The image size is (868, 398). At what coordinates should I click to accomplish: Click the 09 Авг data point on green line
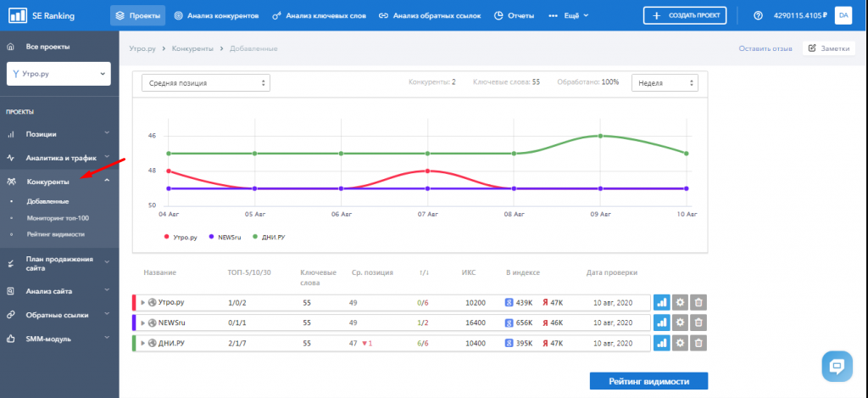coord(599,136)
